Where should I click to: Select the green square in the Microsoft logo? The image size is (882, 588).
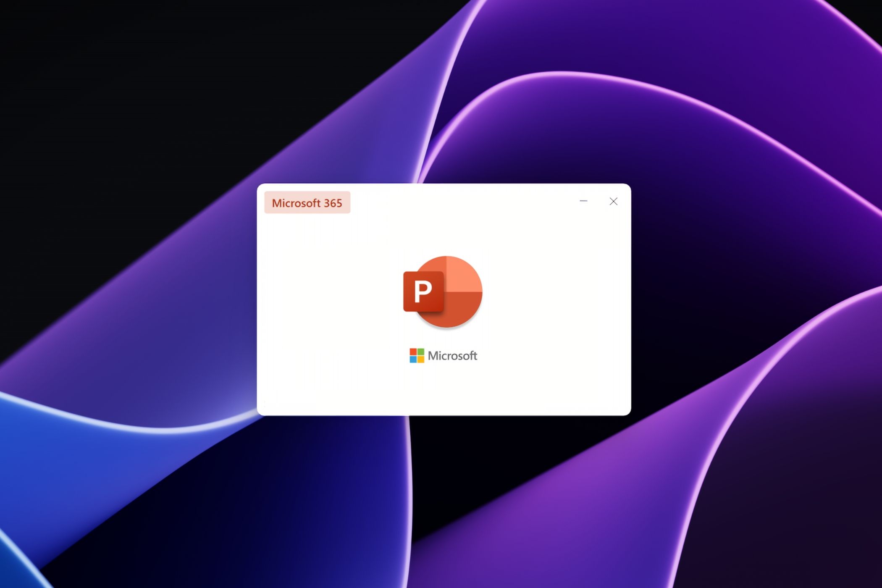point(420,352)
